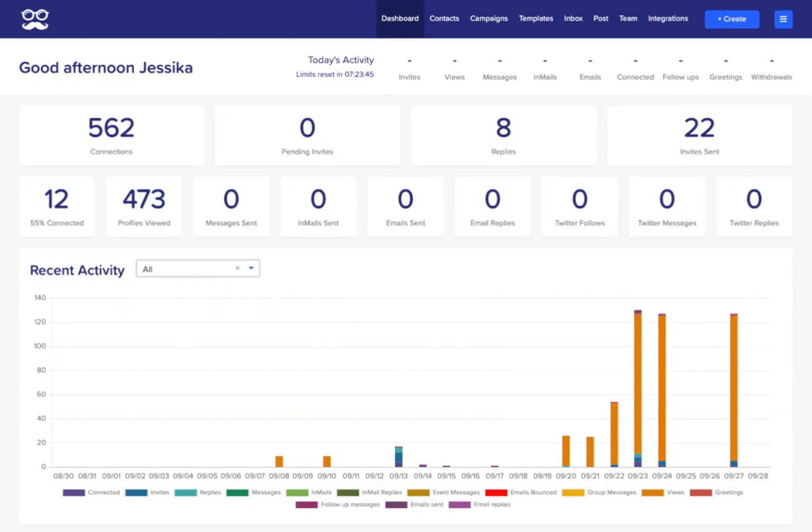
Task: Click the mustache glasses logo icon
Action: click(x=35, y=19)
